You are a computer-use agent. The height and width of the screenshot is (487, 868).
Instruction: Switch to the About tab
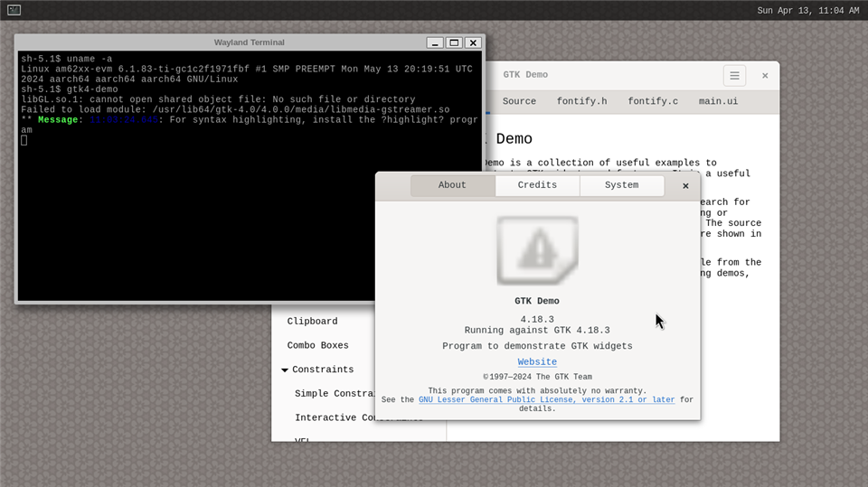(452, 185)
